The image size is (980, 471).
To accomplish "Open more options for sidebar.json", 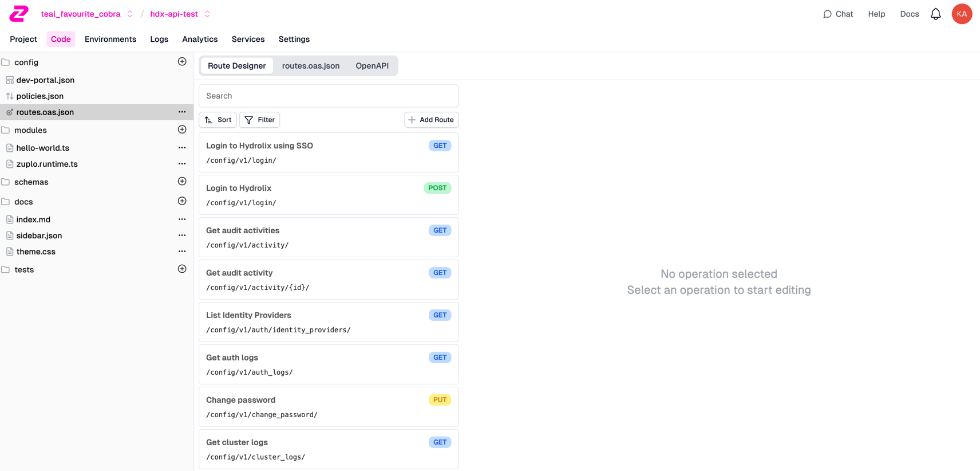I will click(x=182, y=235).
